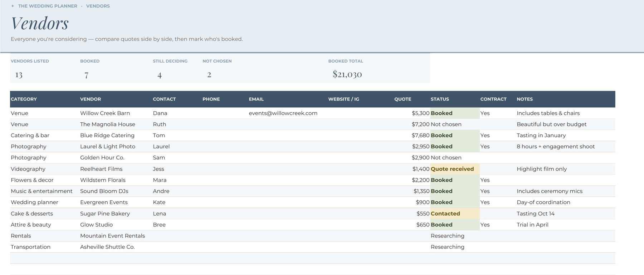
Task: Click the Music & entertainment category cell
Action: [x=42, y=191]
